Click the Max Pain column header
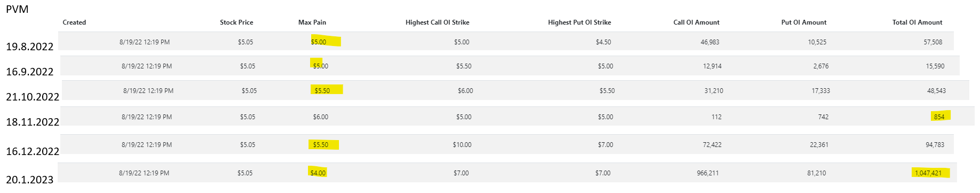This screenshot has height=193, width=980. pos(312,22)
